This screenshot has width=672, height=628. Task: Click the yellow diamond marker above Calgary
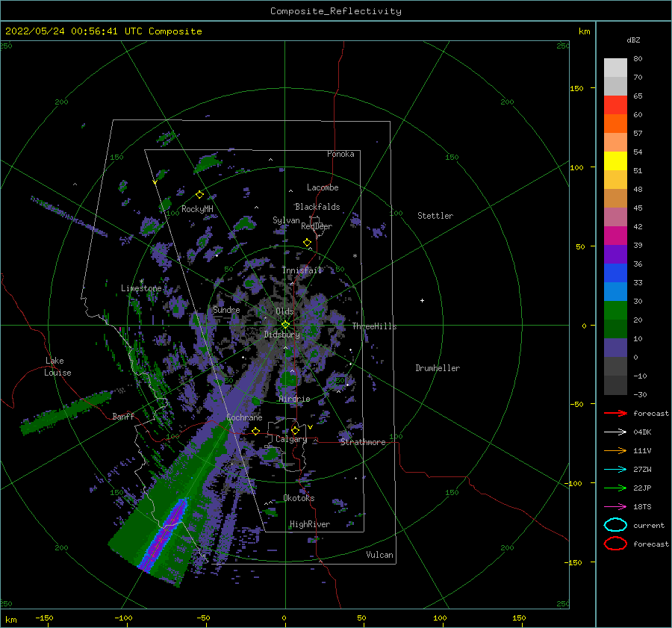pyautogui.click(x=295, y=430)
